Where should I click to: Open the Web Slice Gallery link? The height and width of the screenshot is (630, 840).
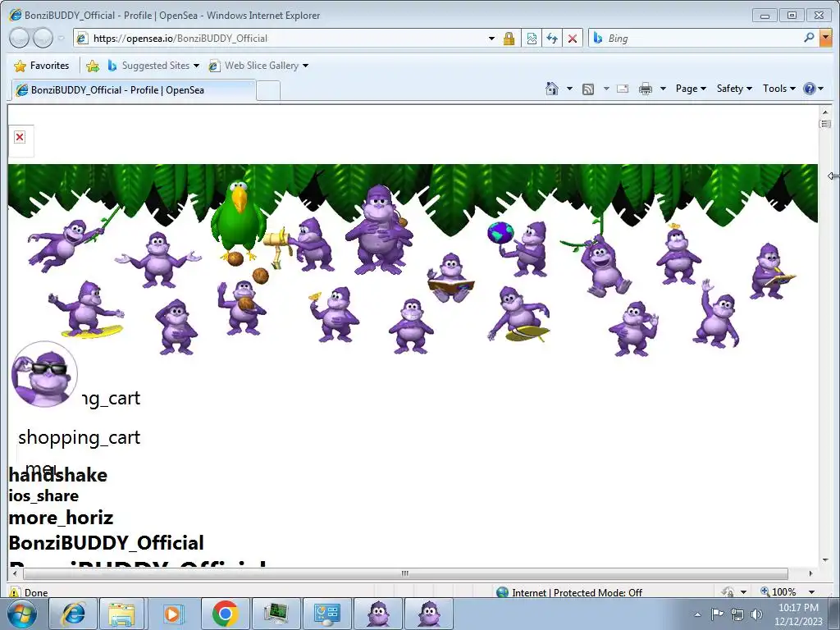tap(254, 66)
